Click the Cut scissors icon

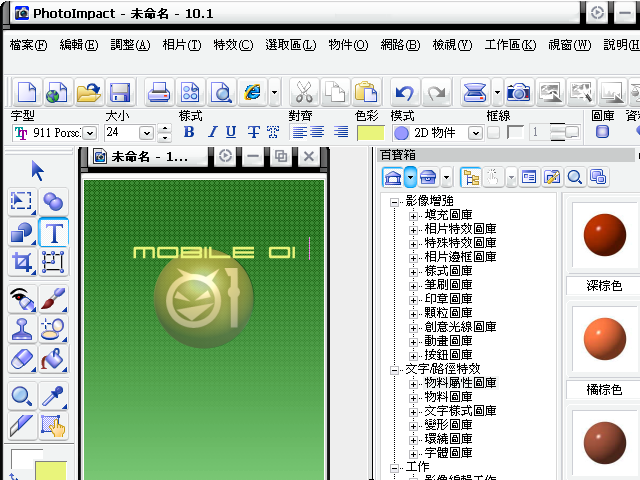pyautogui.click(x=304, y=92)
